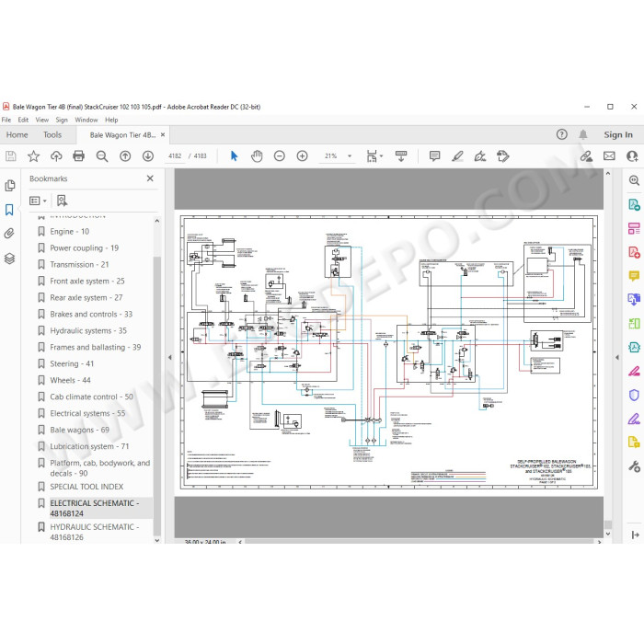Viewport: 644px width, 644px height.
Task: Click the Zoom In plus icon
Action: 303,156
